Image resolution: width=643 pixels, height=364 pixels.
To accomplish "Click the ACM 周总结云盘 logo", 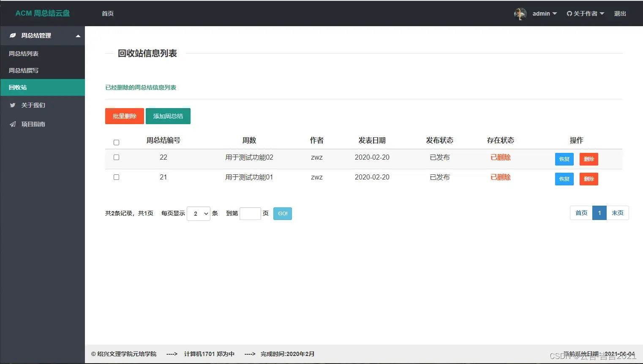I will pos(42,13).
